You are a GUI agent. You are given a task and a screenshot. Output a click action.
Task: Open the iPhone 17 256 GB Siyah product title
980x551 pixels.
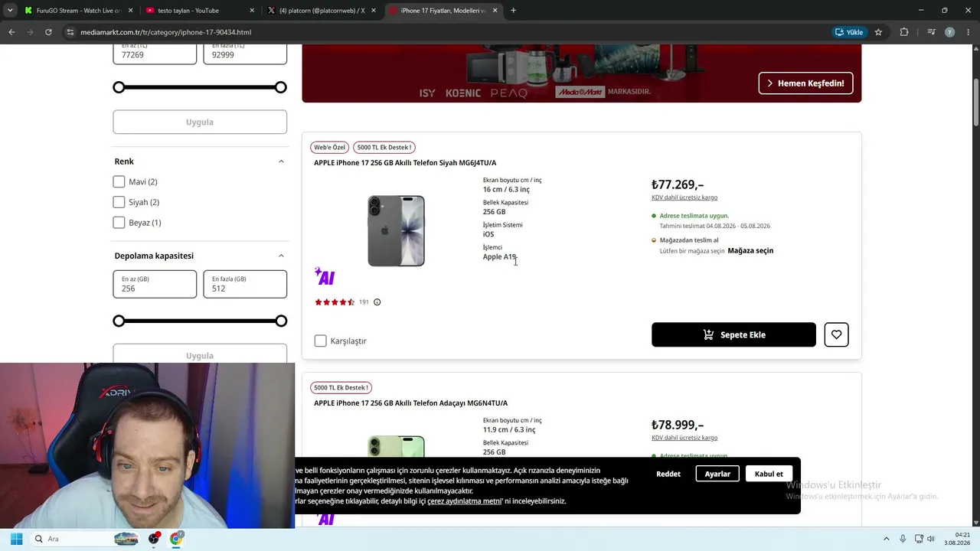(x=405, y=163)
